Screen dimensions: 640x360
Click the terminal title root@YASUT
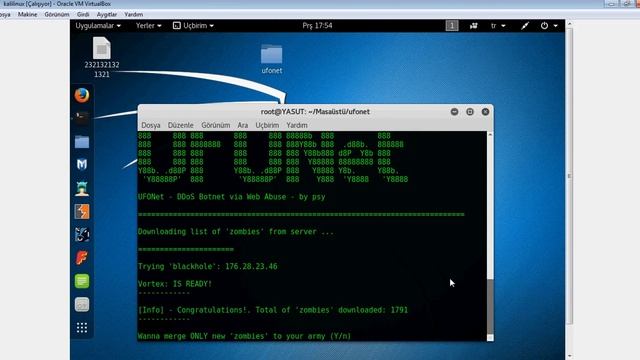(315, 112)
